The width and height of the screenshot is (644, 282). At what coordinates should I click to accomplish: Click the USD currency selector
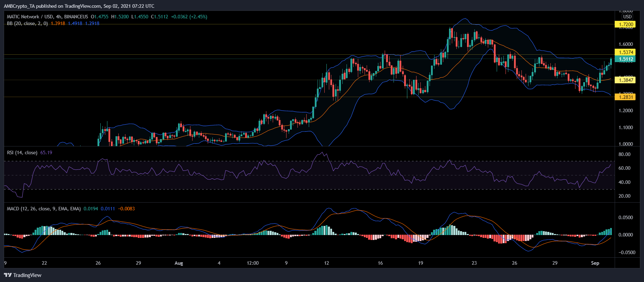tap(627, 17)
